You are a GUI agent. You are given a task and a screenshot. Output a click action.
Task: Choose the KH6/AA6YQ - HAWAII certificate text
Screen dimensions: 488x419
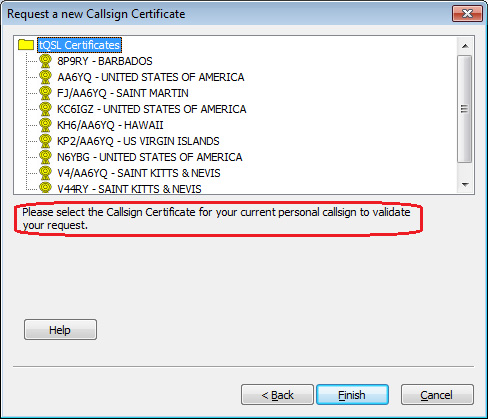tap(110, 125)
